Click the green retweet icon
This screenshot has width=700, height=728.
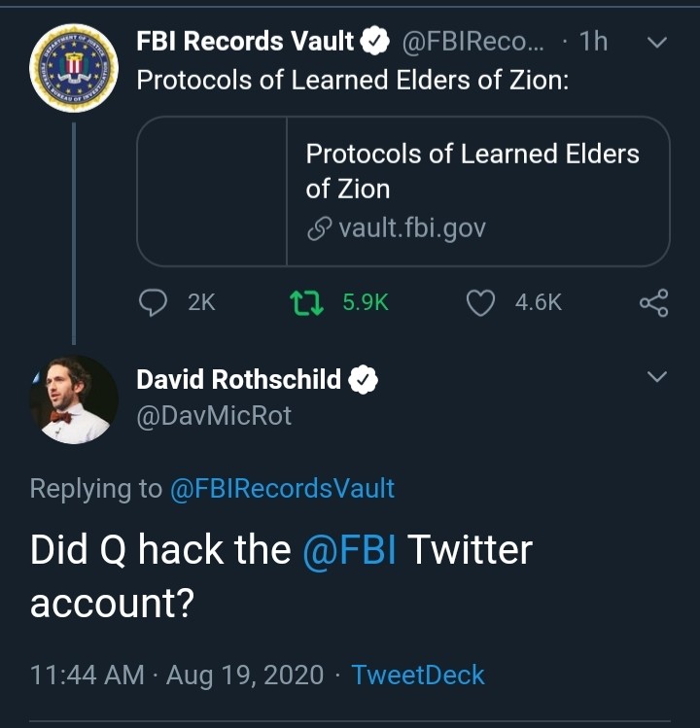coord(306,303)
